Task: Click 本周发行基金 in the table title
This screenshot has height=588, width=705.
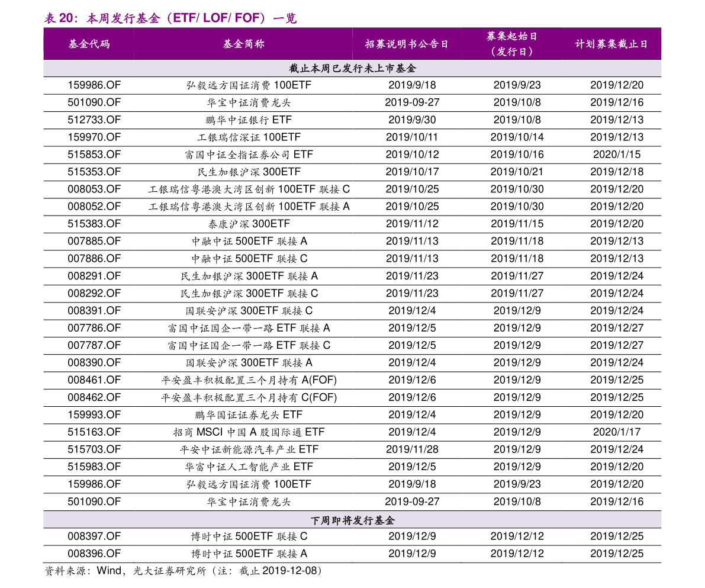Action: click(123, 18)
